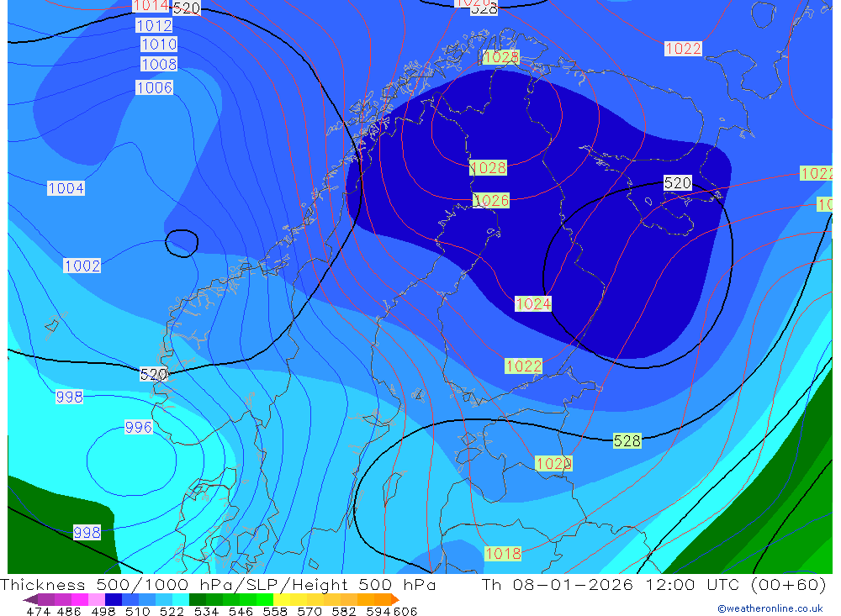Click the small closed black contour circle

(x=182, y=244)
